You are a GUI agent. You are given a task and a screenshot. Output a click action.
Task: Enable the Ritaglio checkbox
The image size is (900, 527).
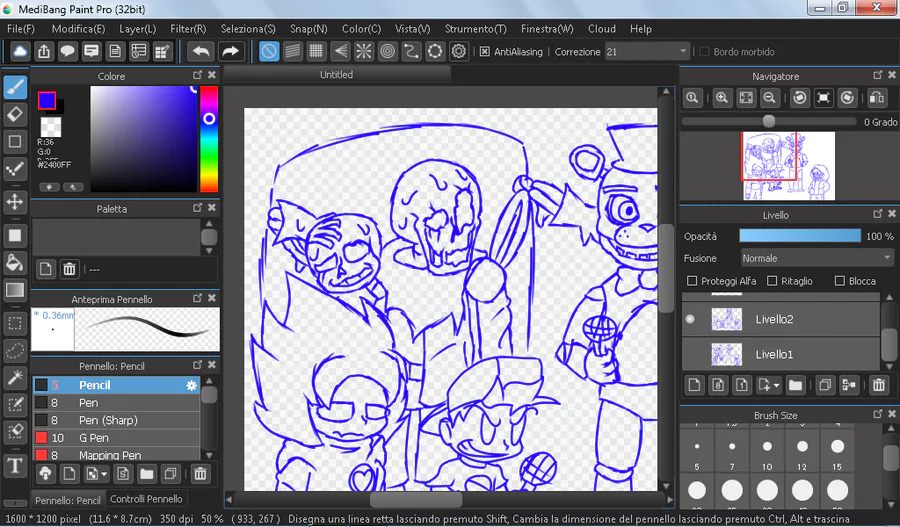772,281
